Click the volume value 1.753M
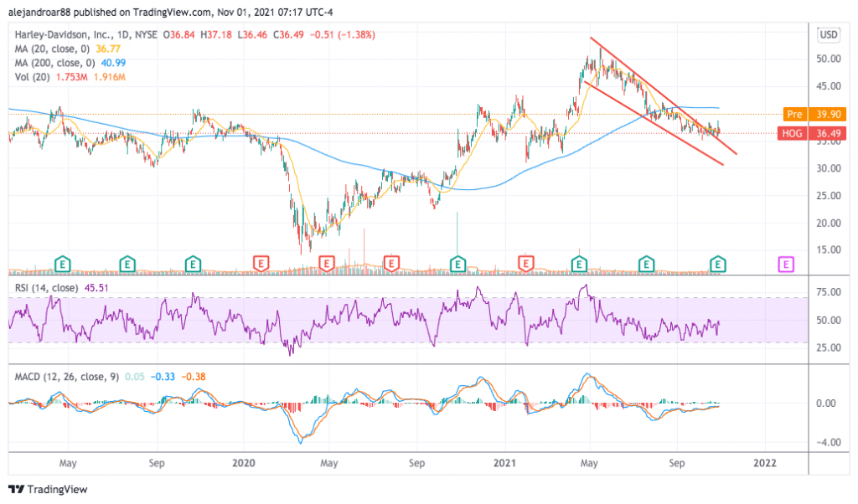This screenshot has width=858, height=504. click(70, 77)
